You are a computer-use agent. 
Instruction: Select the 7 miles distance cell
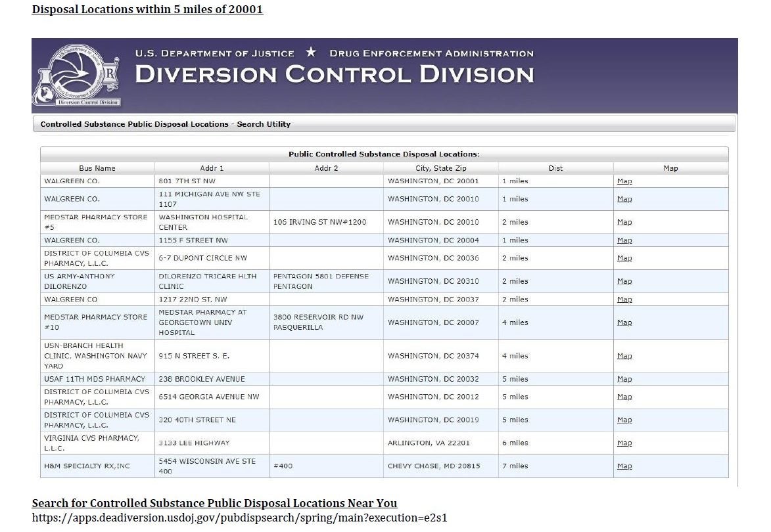tap(555, 466)
